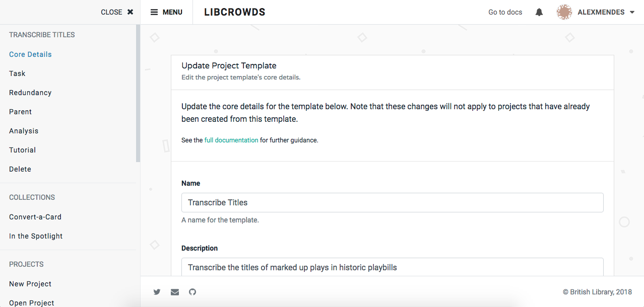
Task: Open the Tutorial settings page
Action: [x=22, y=149]
